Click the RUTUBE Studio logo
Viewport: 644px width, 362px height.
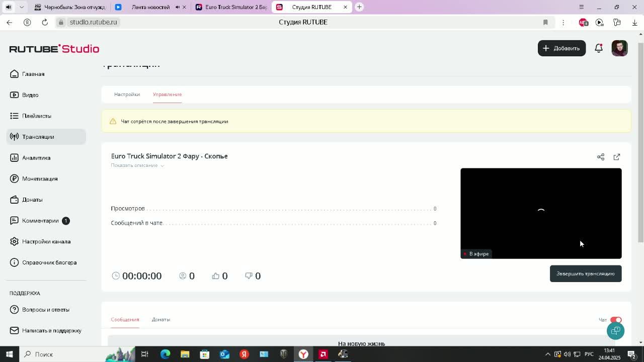click(54, 49)
